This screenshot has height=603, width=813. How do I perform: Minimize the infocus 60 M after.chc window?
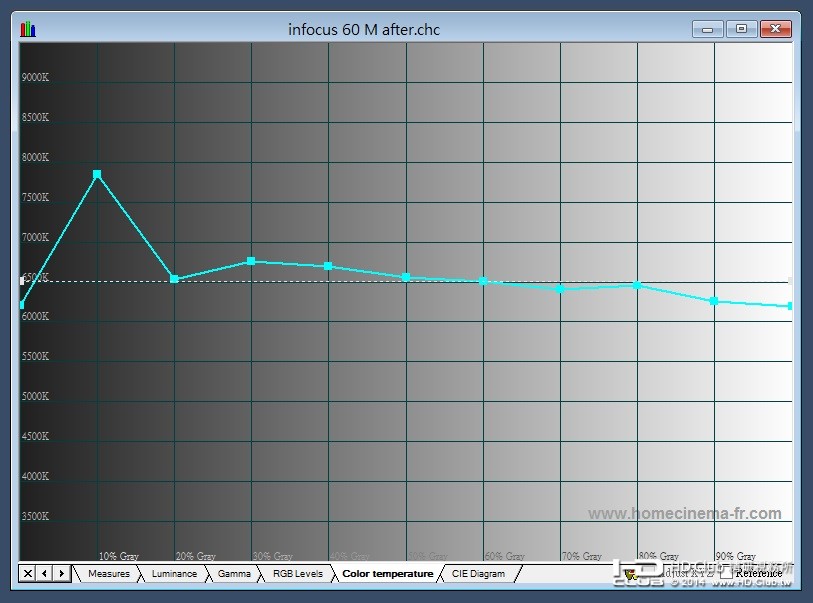coord(708,29)
